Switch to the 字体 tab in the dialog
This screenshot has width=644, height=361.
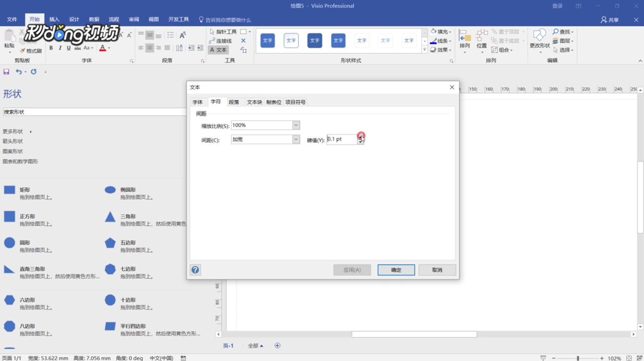tap(198, 102)
